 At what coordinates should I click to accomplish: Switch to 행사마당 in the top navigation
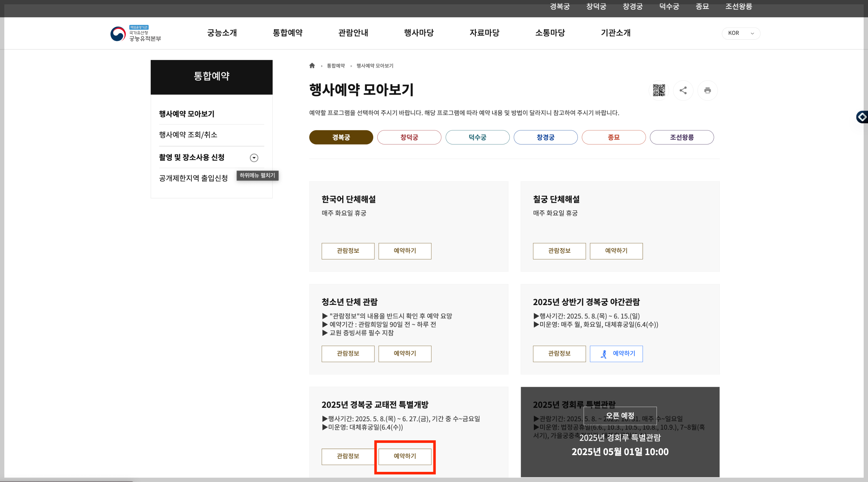coord(418,33)
